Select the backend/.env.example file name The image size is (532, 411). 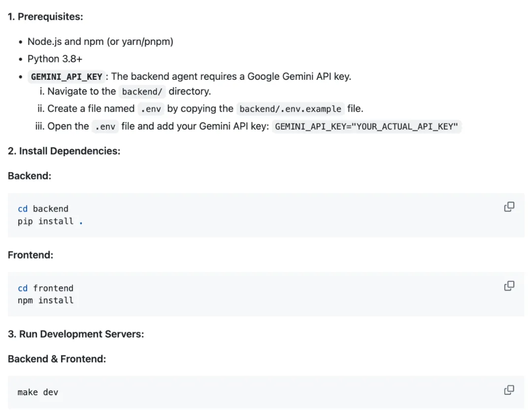(x=290, y=109)
